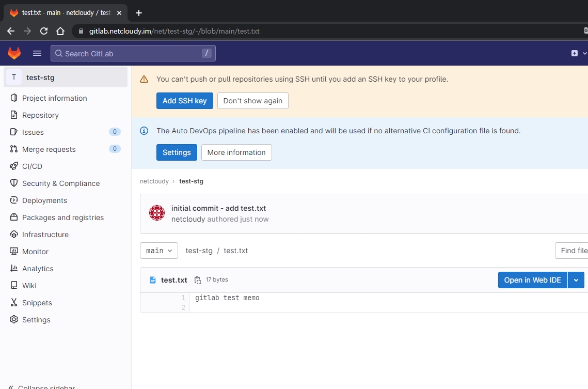Click the Add SSH key button

[x=184, y=101]
